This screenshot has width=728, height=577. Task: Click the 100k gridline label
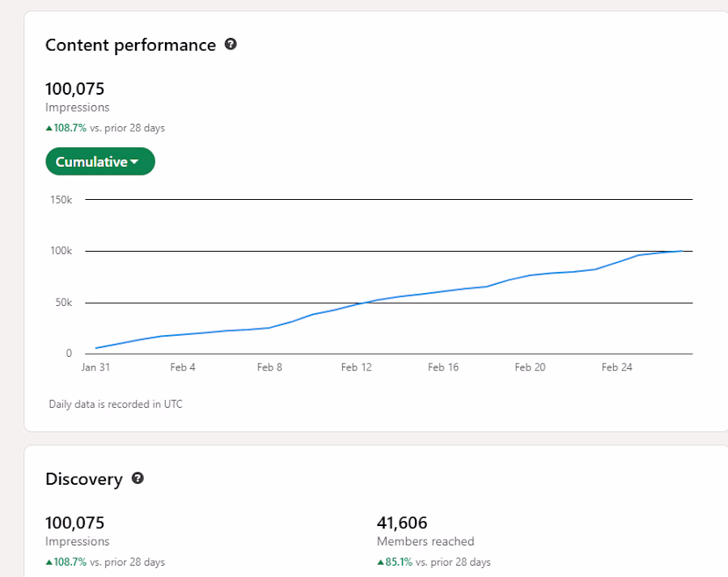pyautogui.click(x=61, y=251)
